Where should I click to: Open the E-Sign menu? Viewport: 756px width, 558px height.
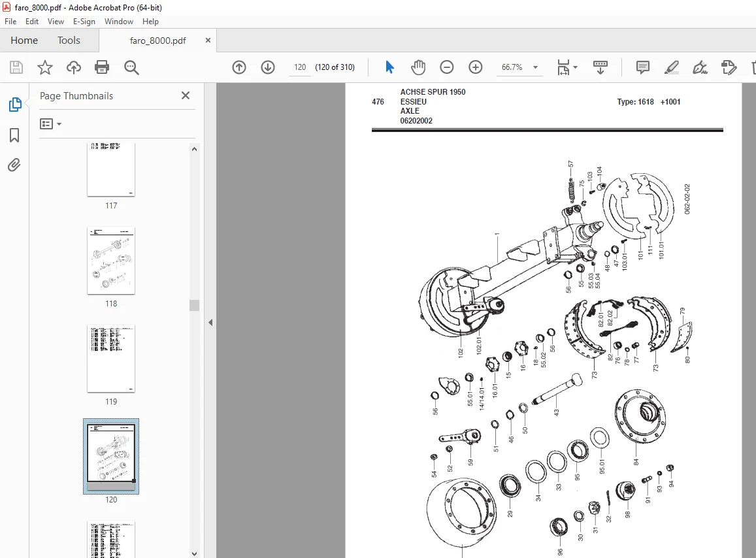pos(84,21)
